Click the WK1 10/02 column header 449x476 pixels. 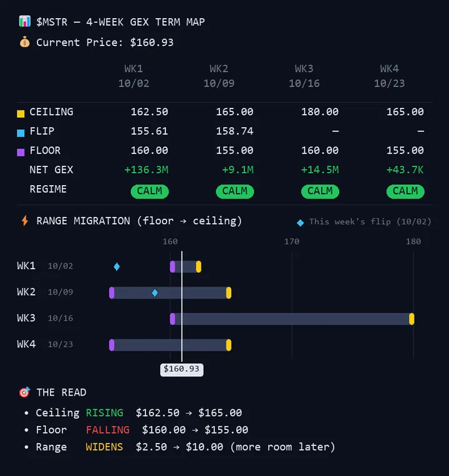133,76
